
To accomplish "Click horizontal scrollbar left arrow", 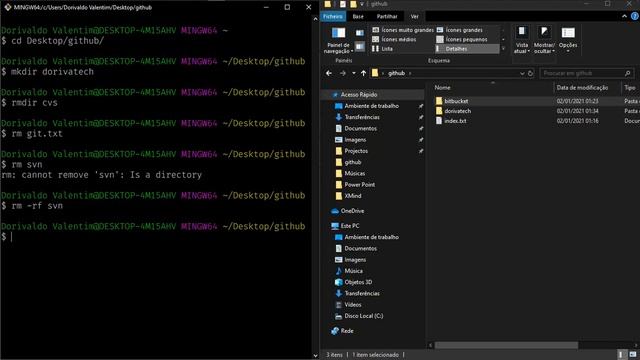I will (430, 345).
